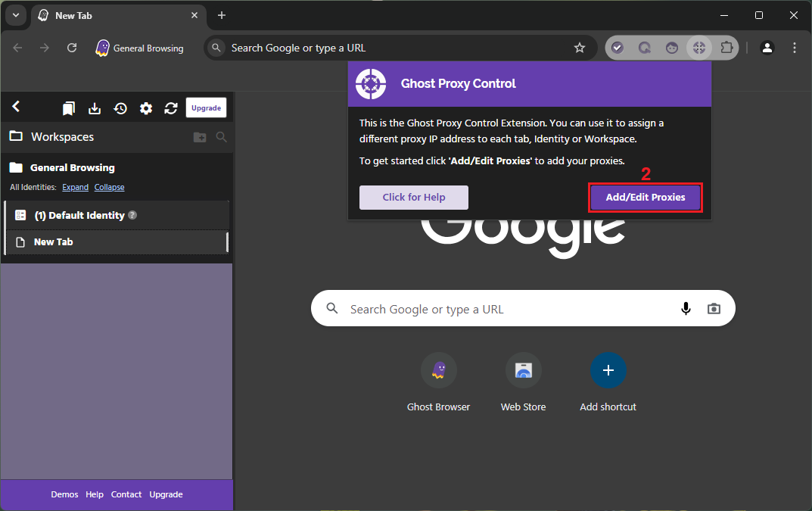Click the face-shaped extension icon in toolbar
This screenshot has height=511, width=812.
pyautogui.click(x=672, y=48)
